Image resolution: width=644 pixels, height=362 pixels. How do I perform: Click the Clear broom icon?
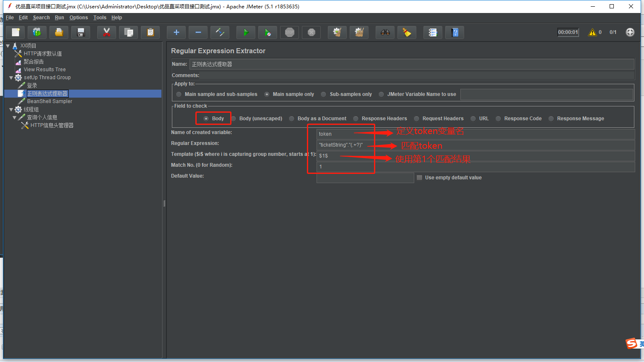338,32
